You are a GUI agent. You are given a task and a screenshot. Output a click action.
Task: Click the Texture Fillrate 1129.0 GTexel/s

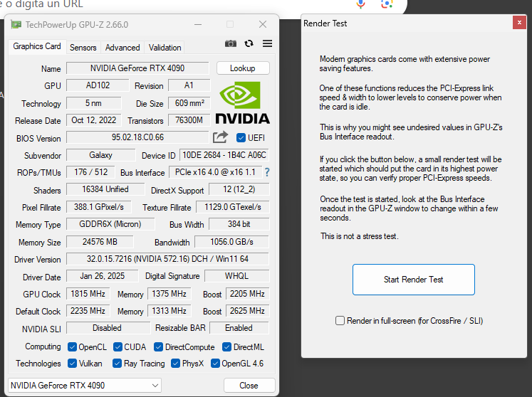pyautogui.click(x=232, y=207)
